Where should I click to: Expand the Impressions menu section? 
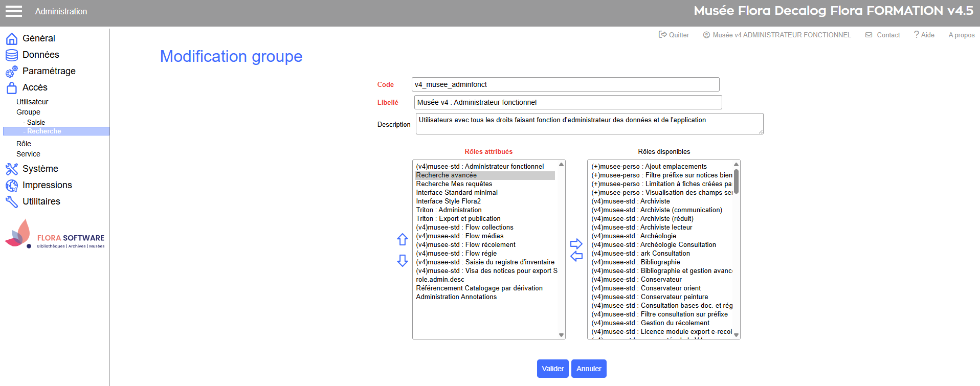coord(47,185)
